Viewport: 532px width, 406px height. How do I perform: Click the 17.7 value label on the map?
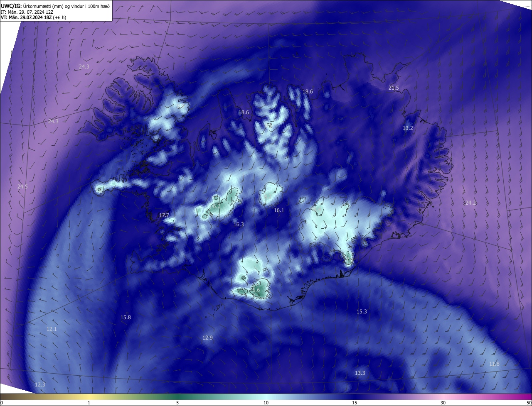click(x=164, y=215)
